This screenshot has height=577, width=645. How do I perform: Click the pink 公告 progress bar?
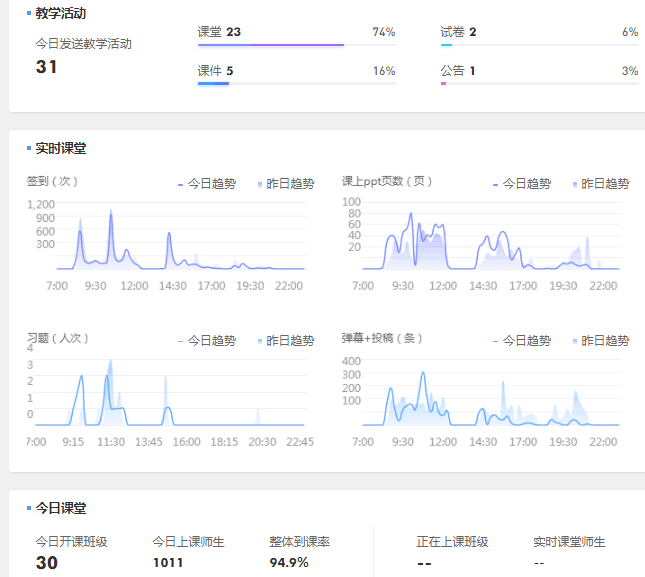(x=443, y=84)
